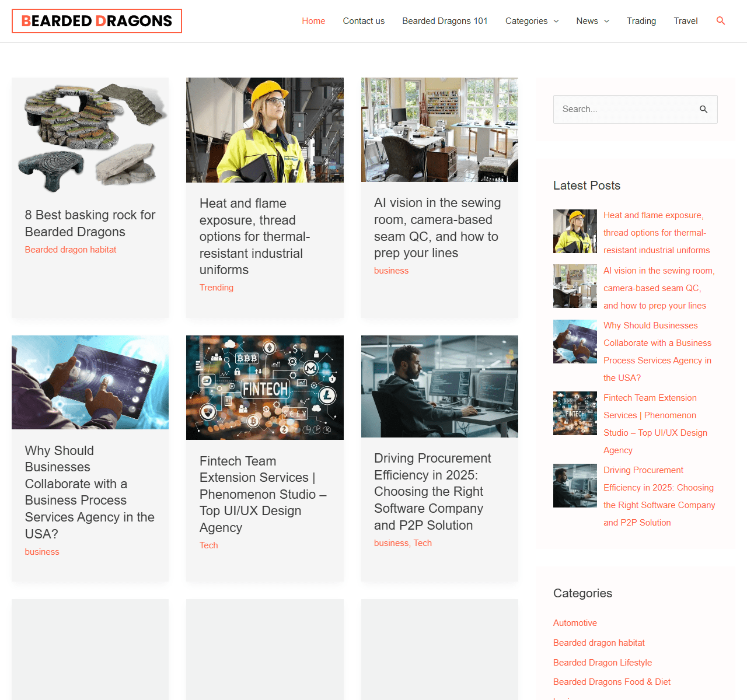Open the Fintech article featured image

264,387
